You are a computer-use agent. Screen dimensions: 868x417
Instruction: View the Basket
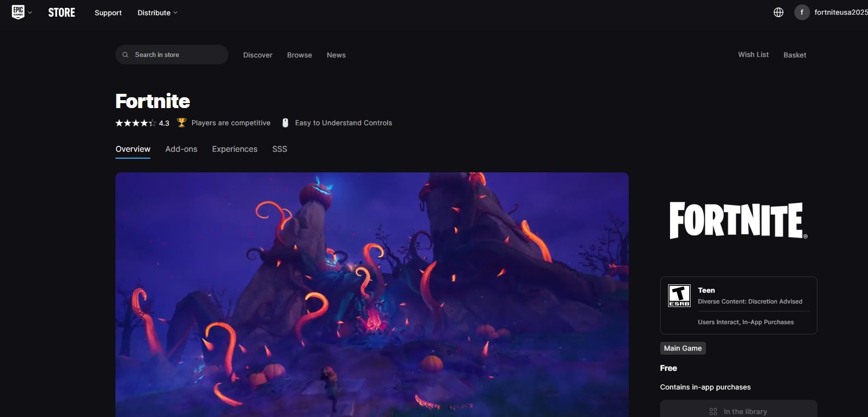794,55
